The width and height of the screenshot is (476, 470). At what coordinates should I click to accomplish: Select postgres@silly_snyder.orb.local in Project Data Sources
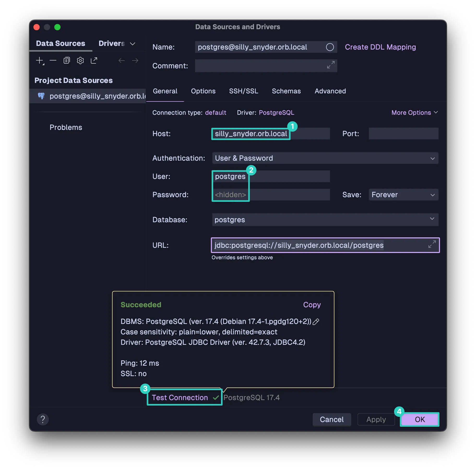click(87, 96)
